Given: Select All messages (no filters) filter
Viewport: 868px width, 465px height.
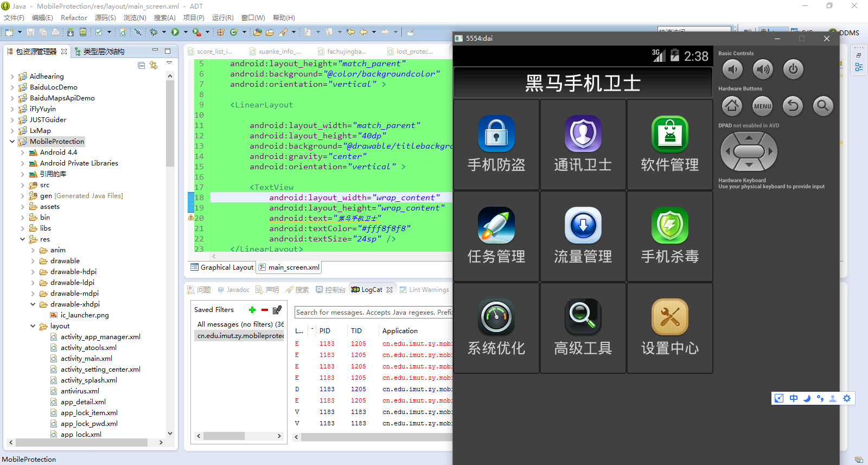Looking at the screenshot, I should (x=240, y=324).
